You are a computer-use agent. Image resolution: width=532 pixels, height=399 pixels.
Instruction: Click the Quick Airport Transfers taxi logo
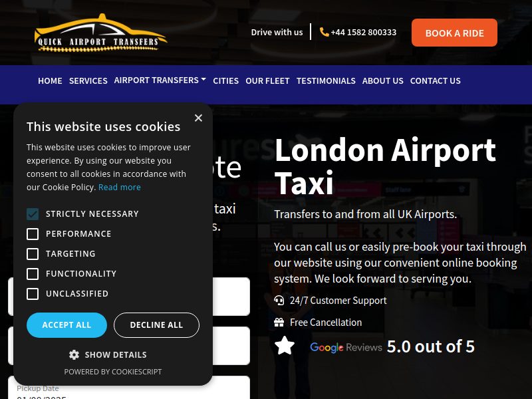pos(101,33)
